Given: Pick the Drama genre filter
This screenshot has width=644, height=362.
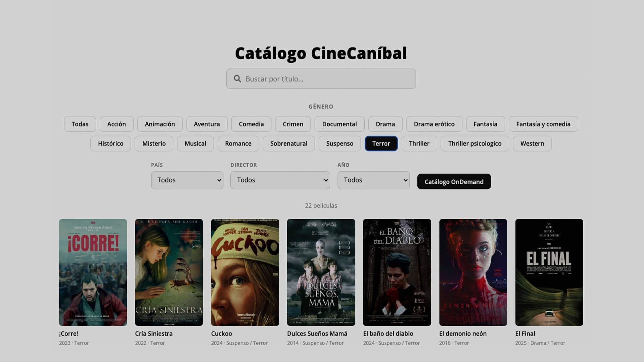Looking at the screenshot, I should coord(385,124).
